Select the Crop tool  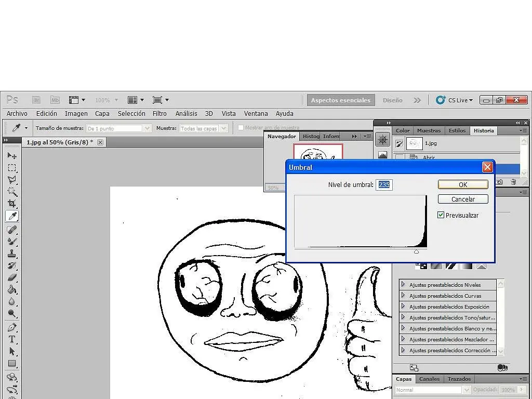pos(12,204)
